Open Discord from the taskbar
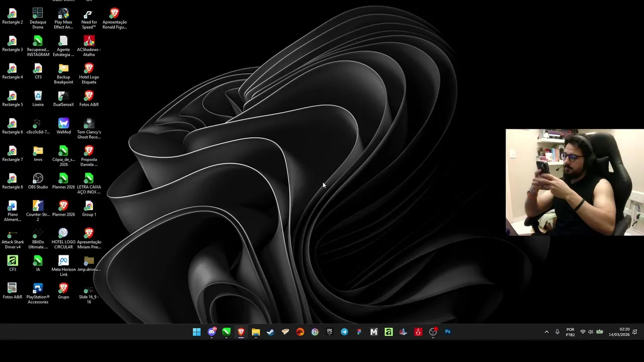 click(212, 332)
